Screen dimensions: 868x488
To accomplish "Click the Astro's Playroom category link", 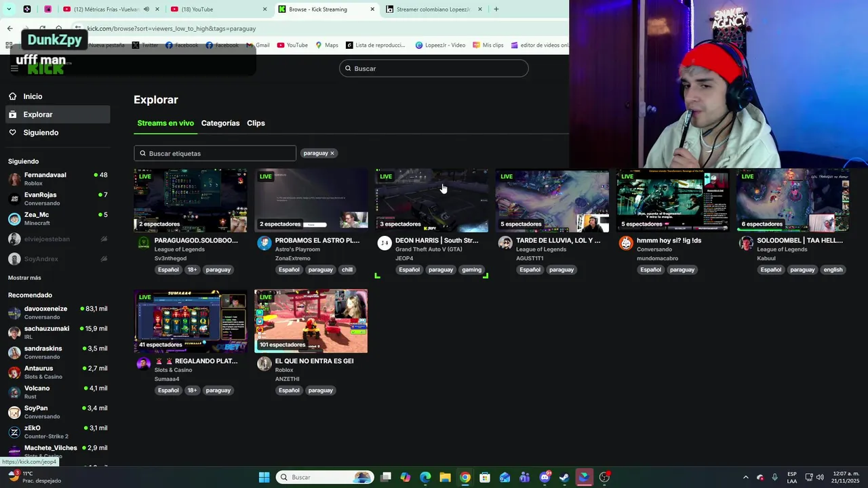I will coord(297,249).
